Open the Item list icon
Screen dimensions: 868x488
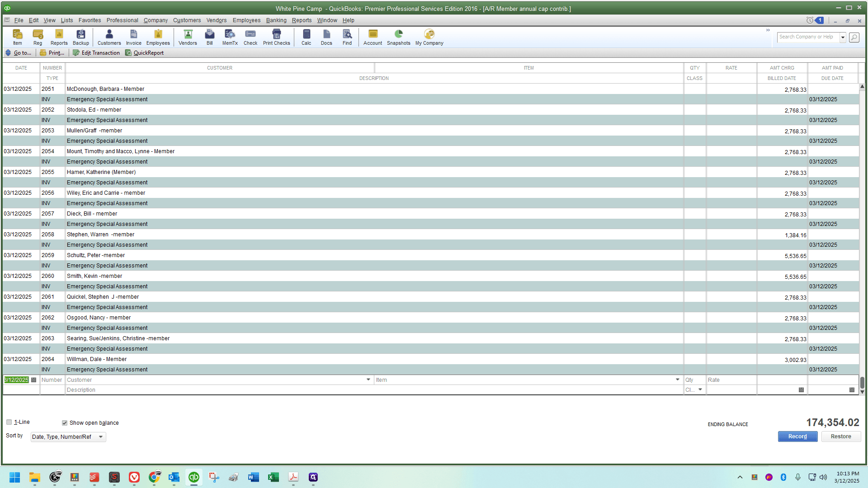(x=17, y=37)
